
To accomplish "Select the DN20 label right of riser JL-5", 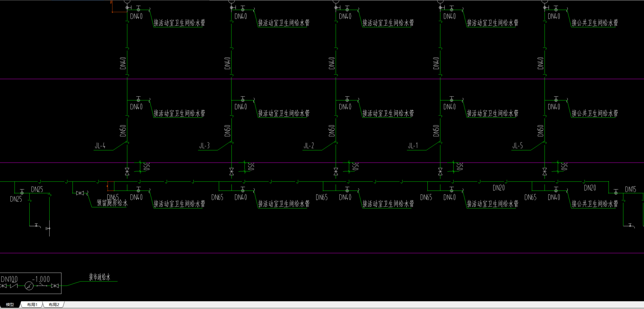I will click(590, 188).
